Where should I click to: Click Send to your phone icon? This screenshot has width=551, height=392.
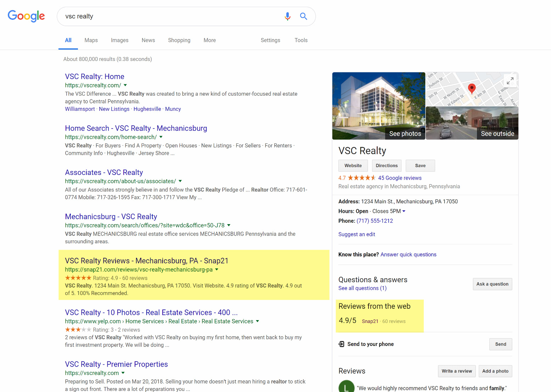pyautogui.click(x=342, y=344)
